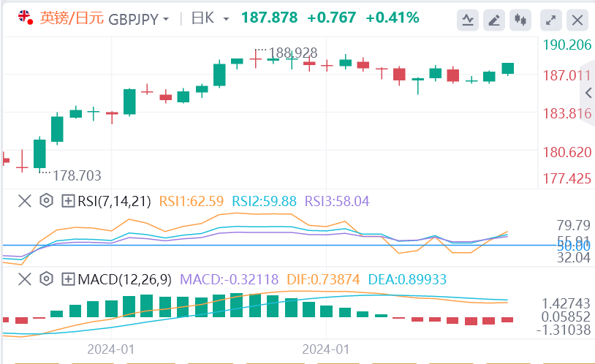Open RSI indicator settings gear
This screenshot has height=364, width=595.
(x=46, y=200)
